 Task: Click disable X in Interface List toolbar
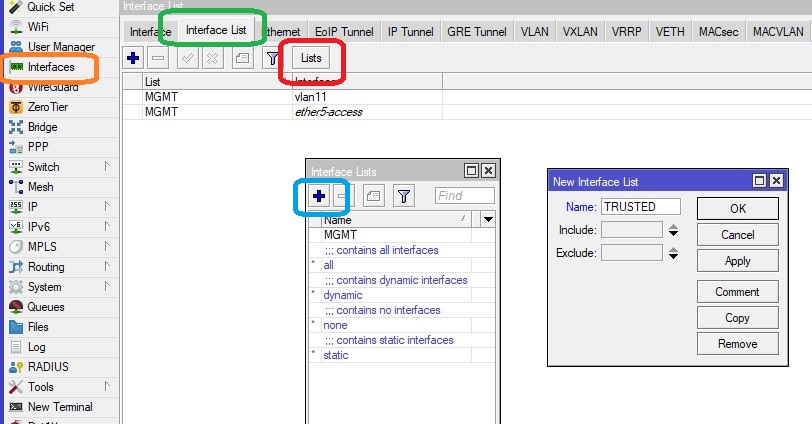click(212, 58)
